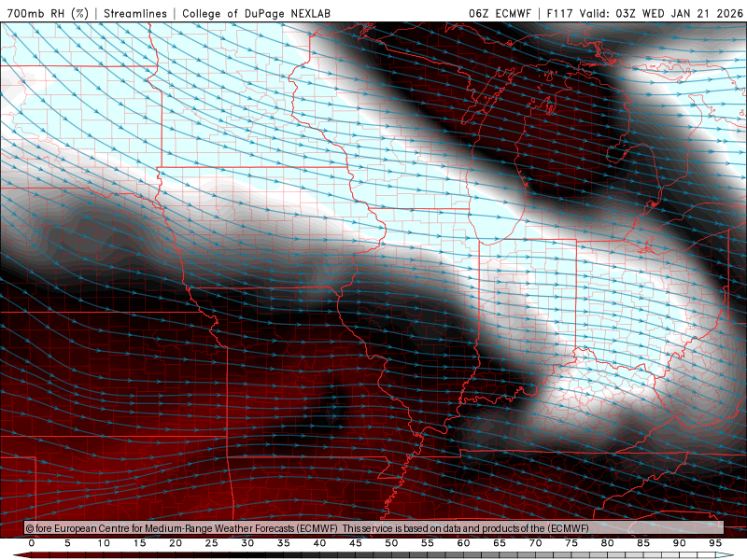Click the "30" colorbar scale label

coord(247,543)
